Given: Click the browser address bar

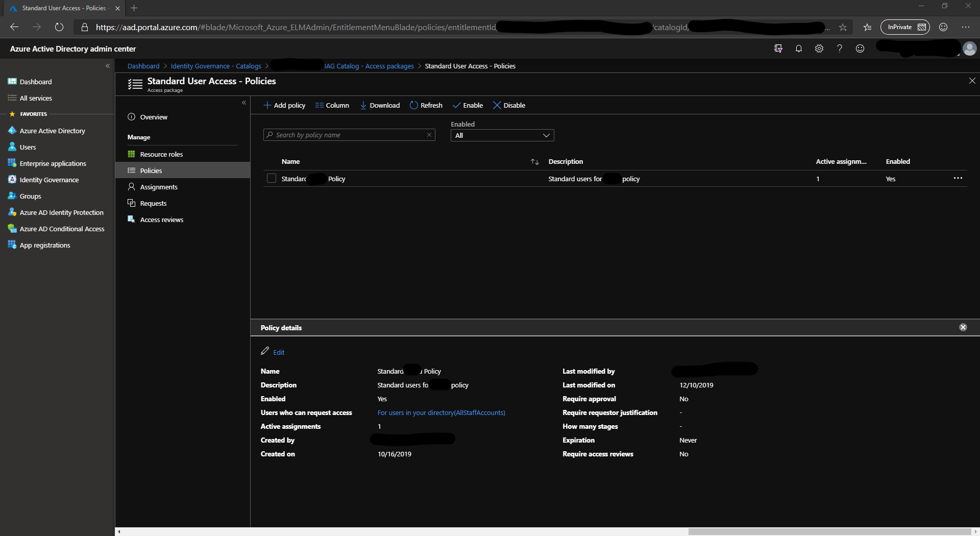Looking at the screenshot, I should [462, 27].
